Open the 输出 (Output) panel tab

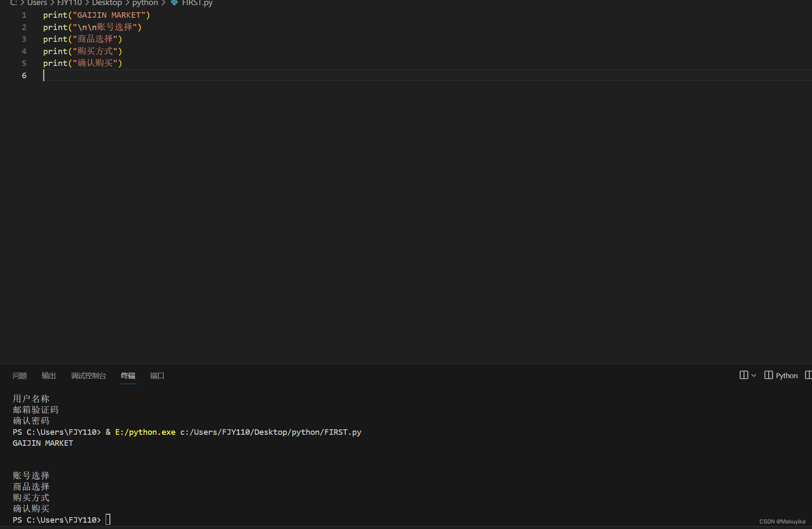pos(49,375)
